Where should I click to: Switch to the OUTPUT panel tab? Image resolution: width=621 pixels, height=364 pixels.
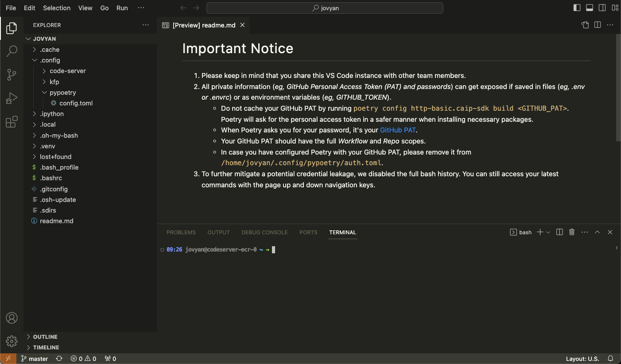click(218, 232)
